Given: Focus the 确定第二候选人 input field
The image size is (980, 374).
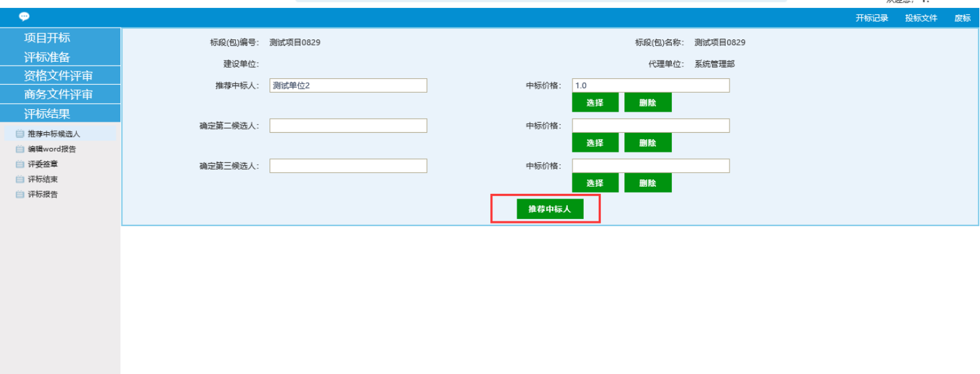Looking at the screenshot, I should pos(348,126).
